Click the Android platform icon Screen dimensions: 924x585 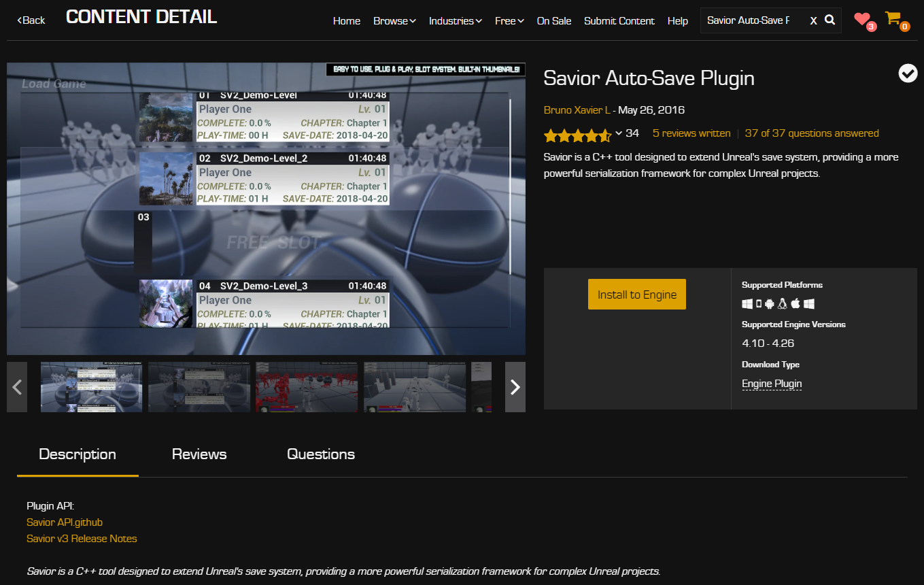pos(770,304)
